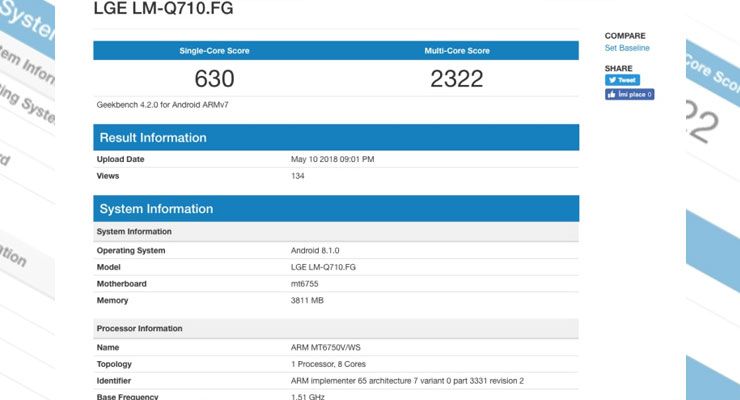Screen dimensions: 740x400
Task: Click the processor Name label
Action: pyautogui.click(x=108, y=348)
